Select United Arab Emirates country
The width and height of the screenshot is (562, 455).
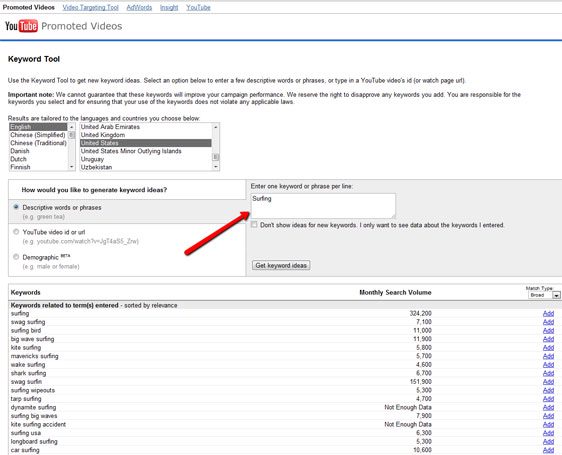[x=146, y=127]
